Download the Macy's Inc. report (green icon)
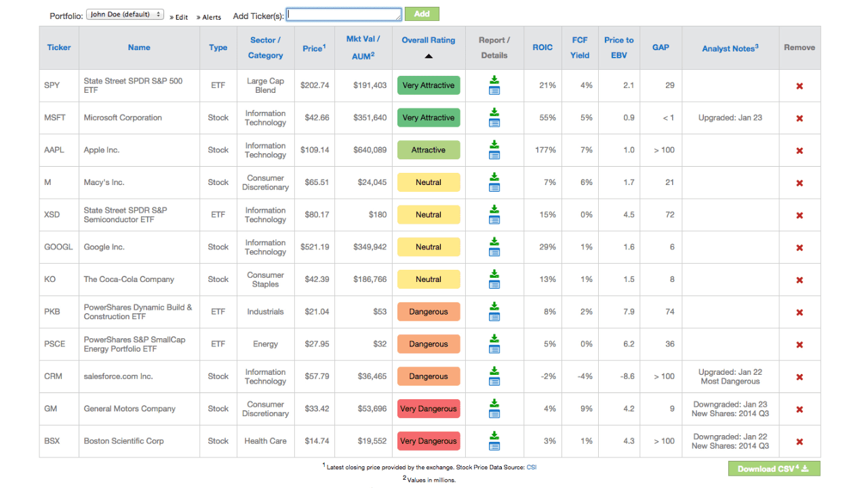Image resolution: width=868 pixels, height=488 pixels. point(494,177)
